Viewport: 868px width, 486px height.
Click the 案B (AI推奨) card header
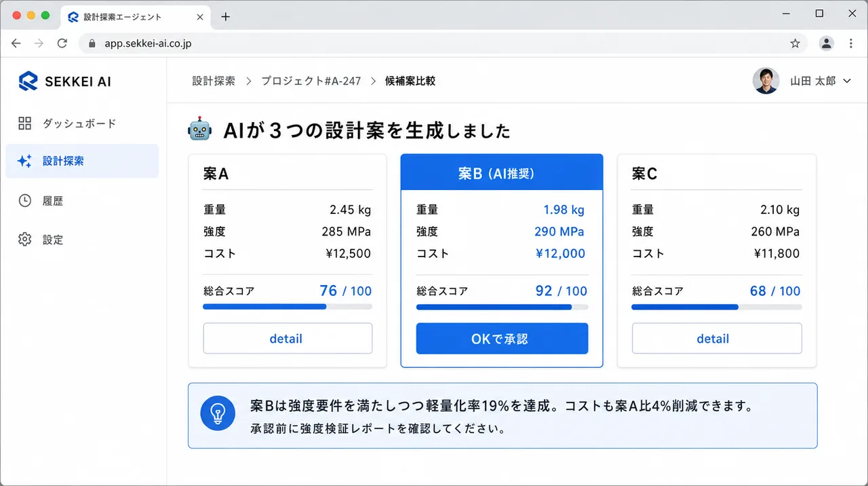502,172
